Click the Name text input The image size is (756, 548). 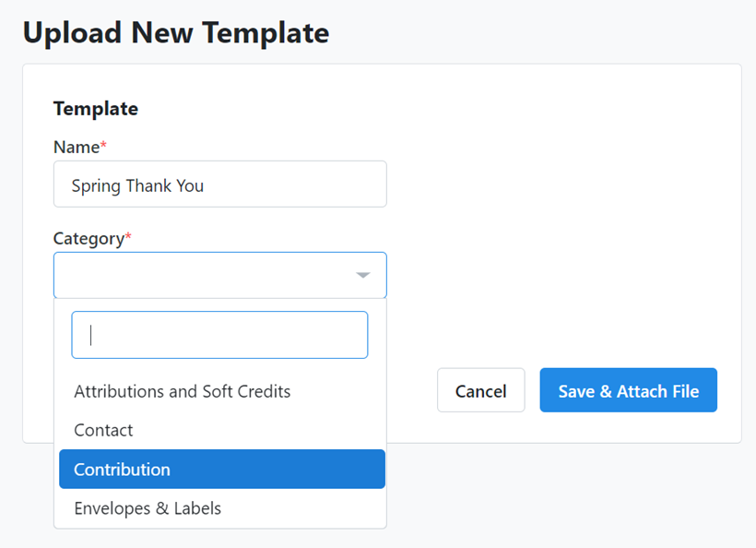point(219,185)
